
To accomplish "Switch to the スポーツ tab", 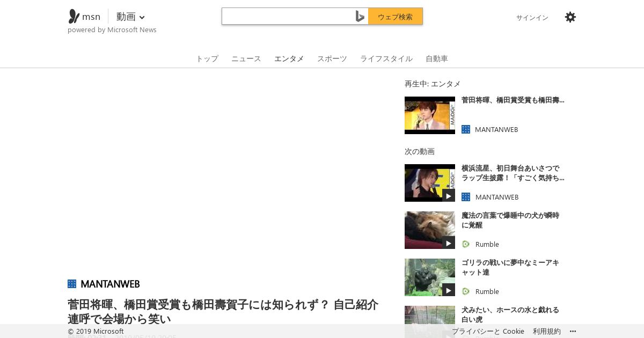I will 332,58.
